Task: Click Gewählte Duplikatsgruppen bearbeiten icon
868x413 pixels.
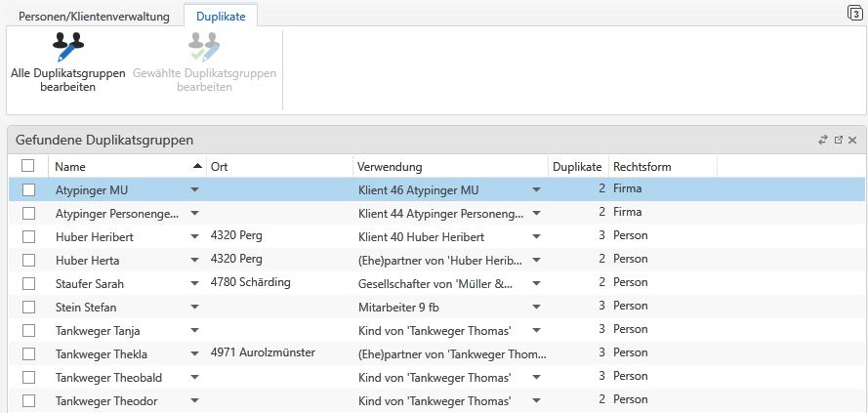Action: tap(204, 47)
